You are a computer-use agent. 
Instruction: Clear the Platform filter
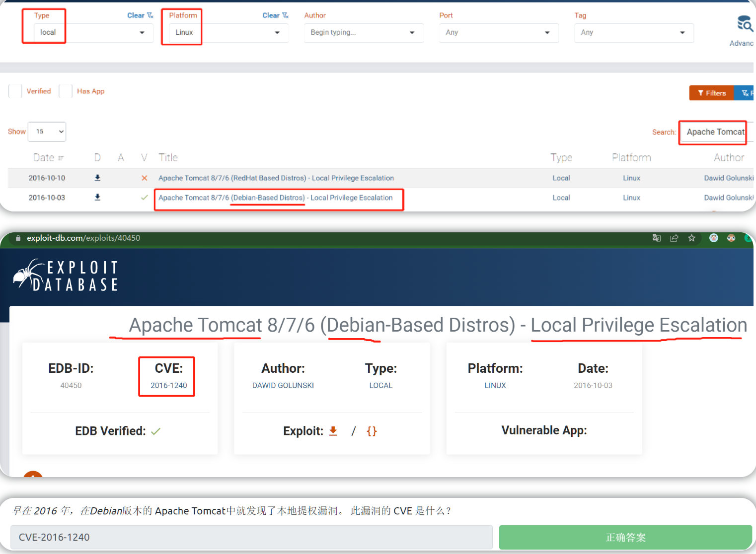[275, 15]
